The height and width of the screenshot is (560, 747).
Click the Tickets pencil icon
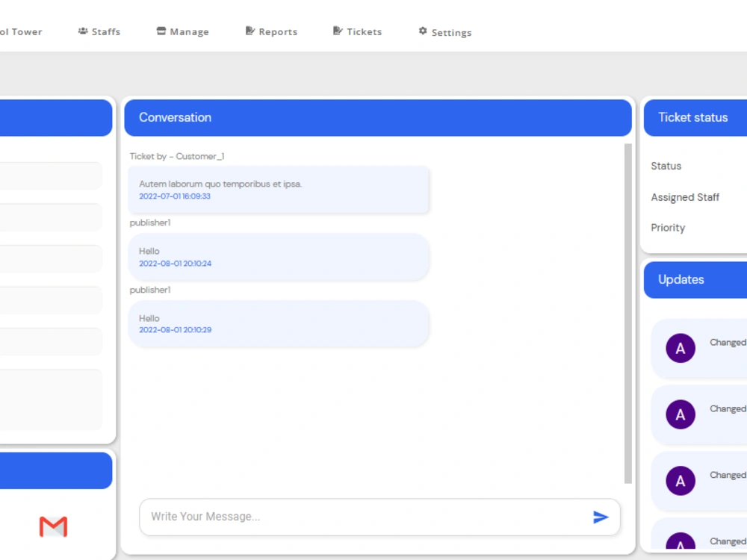coord(338,31)
